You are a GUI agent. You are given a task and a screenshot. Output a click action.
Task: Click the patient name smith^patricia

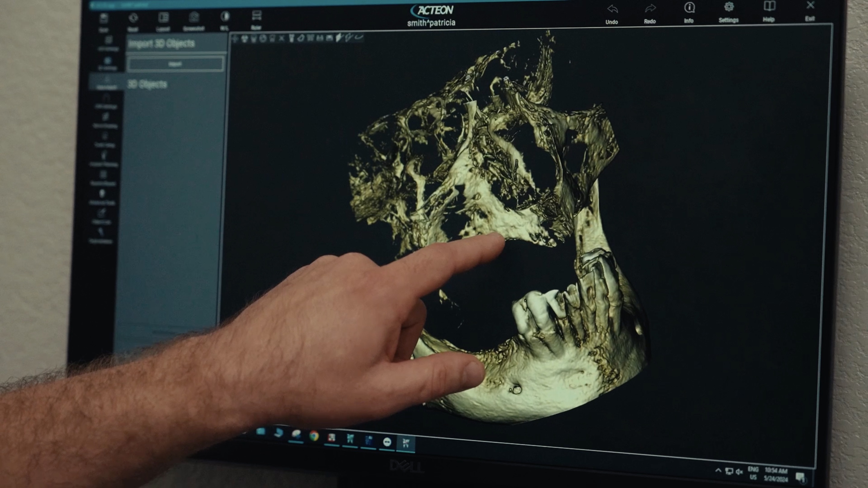pyautogui.click(x=431, y=23)
